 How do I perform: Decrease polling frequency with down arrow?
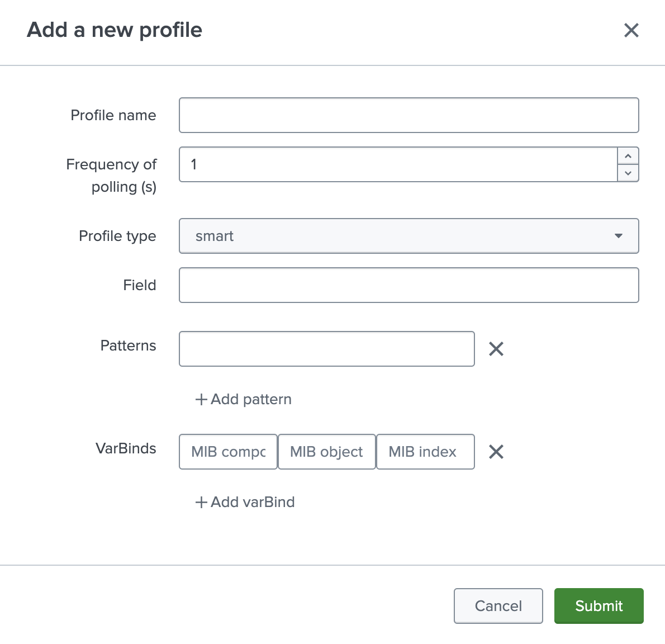point(628,173)
